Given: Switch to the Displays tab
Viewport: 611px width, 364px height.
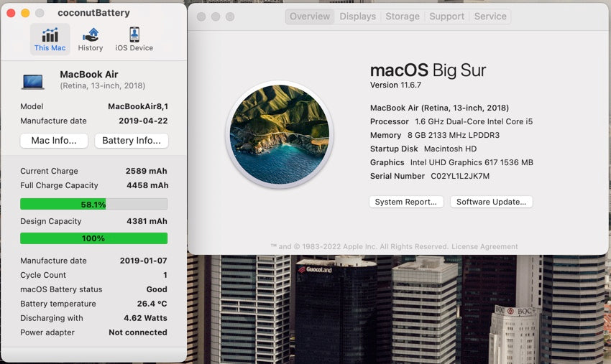Looking at the screenshot, I should coord(357,17).
